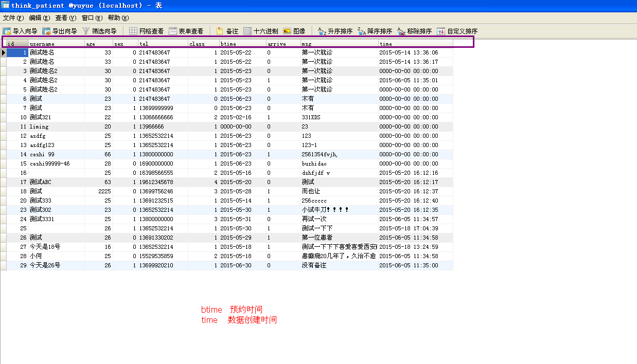This screenshot has height=364, width=637.
Task: Open the Memo (备注) viewer
Action: point(227,31)
